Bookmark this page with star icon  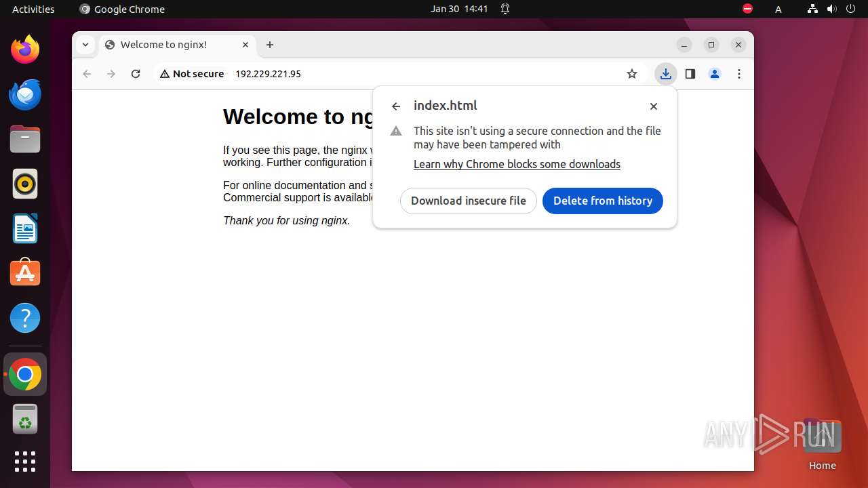tap(632, 74)
